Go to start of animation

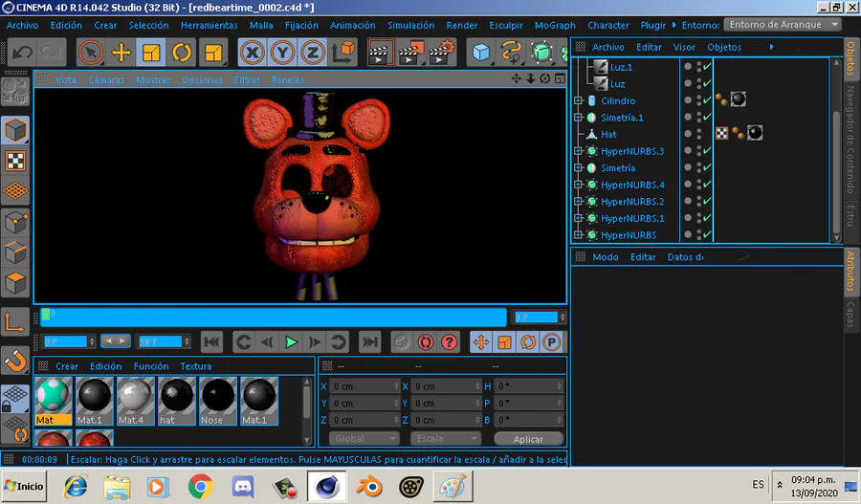pyautogui.click(x=212, y=342)
